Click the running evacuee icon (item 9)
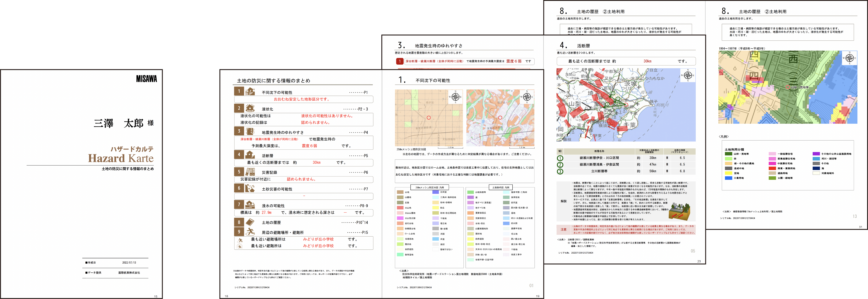This screenshot has width=868, height=299. (x=250, y=232)
